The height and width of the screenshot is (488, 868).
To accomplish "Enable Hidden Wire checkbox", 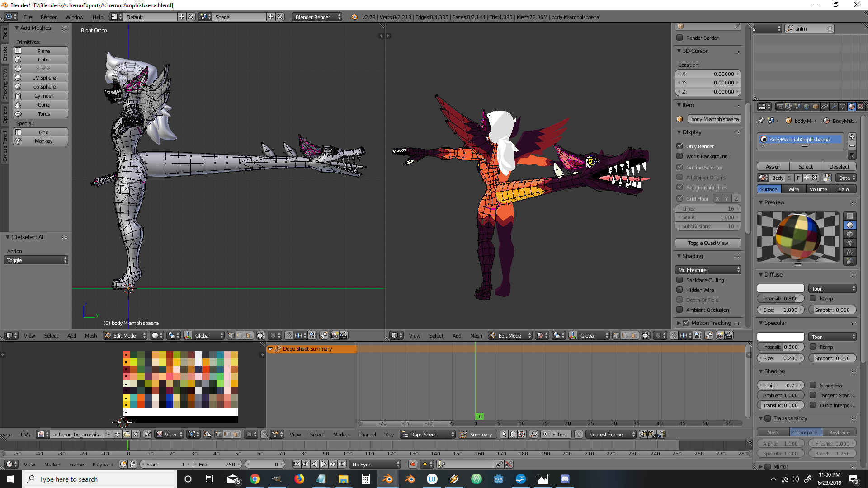I will point(679,290).
